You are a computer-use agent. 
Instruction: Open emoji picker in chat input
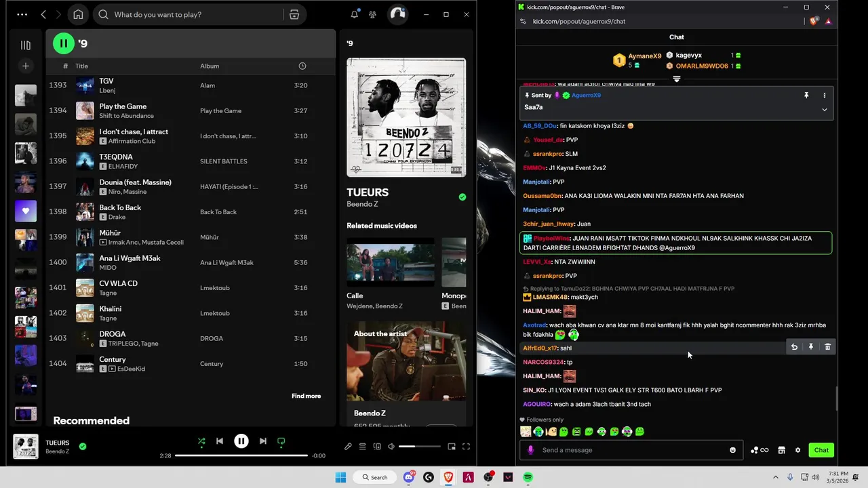(x=732, y=450)
